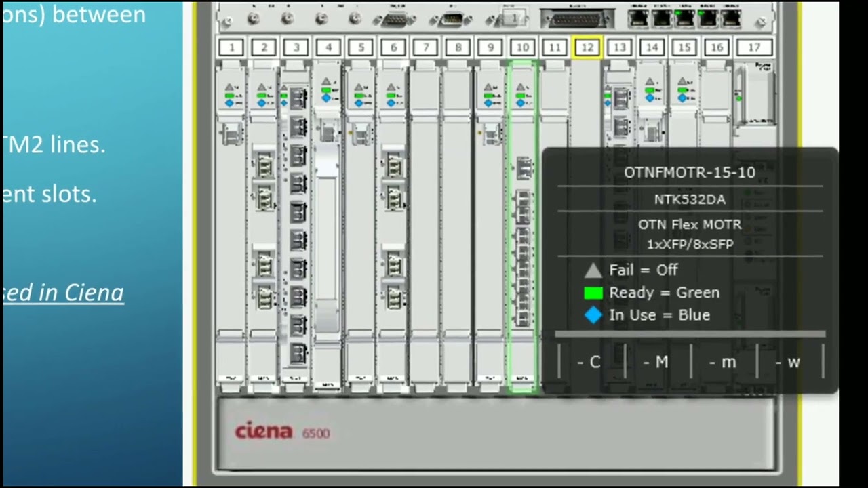Click the 'Fail = Off' status text
The width and height of the screenshot is (868, 488).
tap(644, 270)
